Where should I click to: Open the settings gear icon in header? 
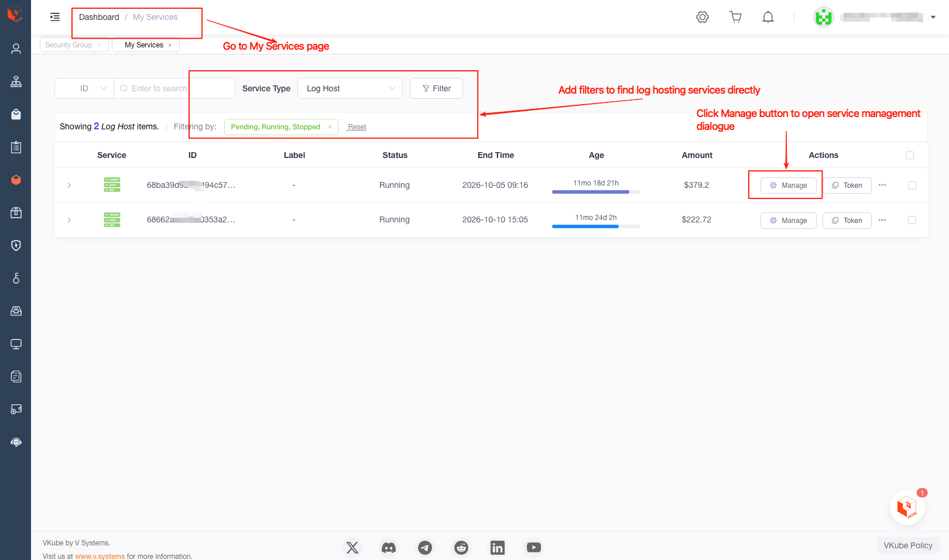(x=703, y=17)
